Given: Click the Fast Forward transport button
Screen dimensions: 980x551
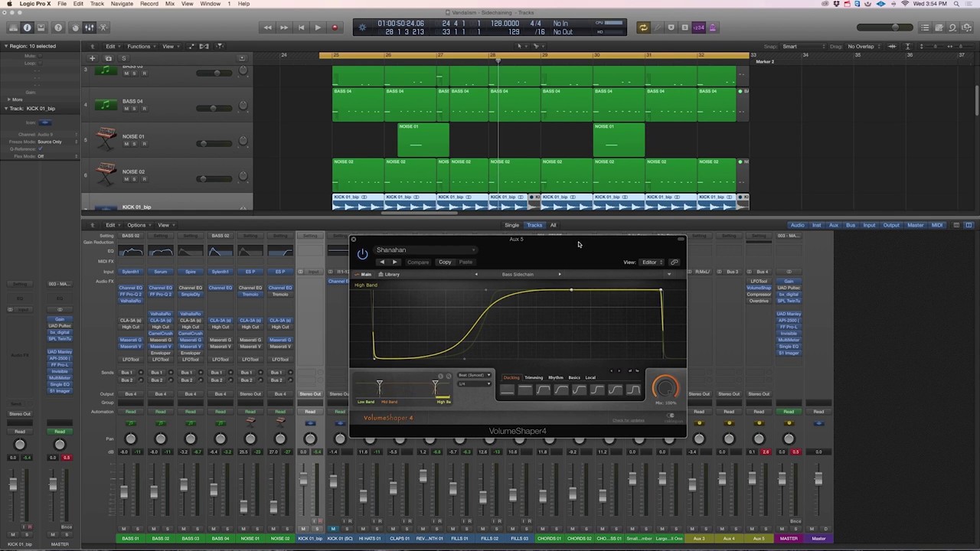Looking at the screenshot, I should click(x=284, y=28).
